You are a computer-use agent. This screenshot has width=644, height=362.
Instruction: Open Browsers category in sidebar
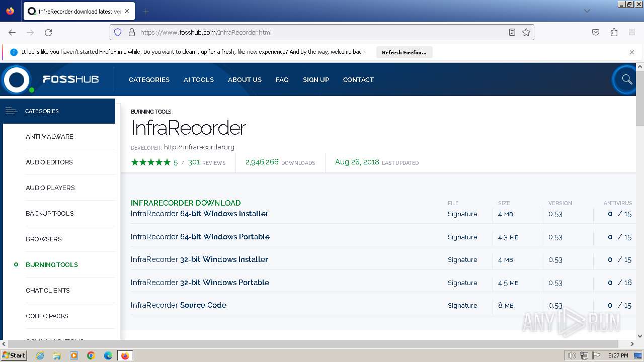click(44, 239)
